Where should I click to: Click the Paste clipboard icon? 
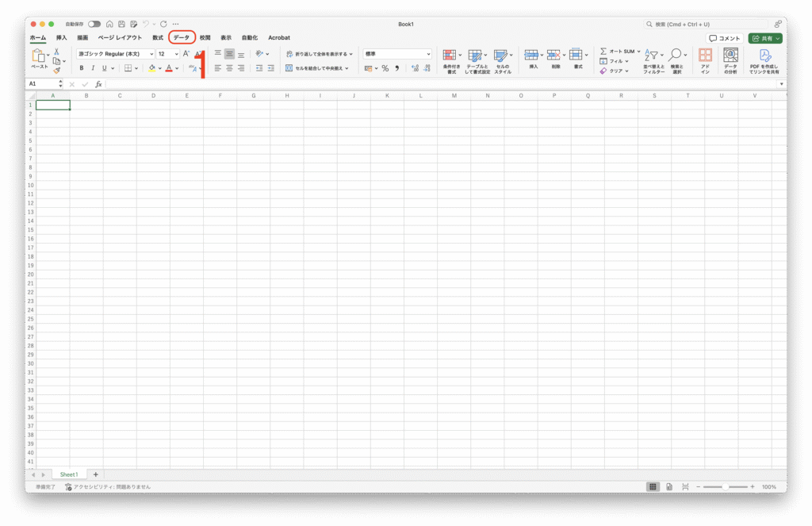click(x=38, y=56)
